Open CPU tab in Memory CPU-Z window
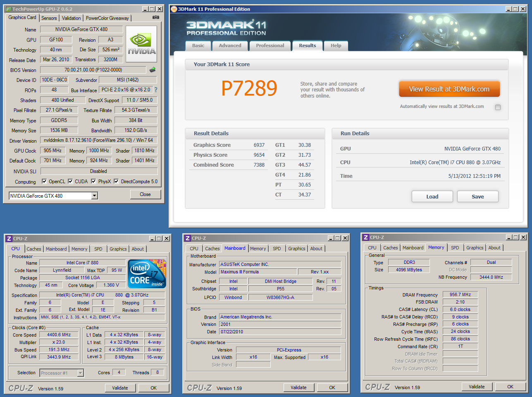The width and height of the screenshot is (532, 397). click(372, 248)
